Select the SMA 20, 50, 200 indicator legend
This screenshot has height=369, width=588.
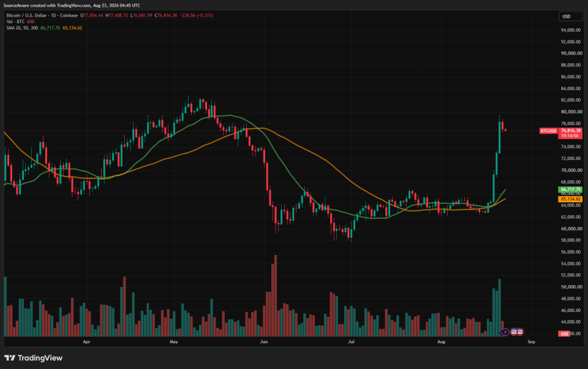click(22, 28)
